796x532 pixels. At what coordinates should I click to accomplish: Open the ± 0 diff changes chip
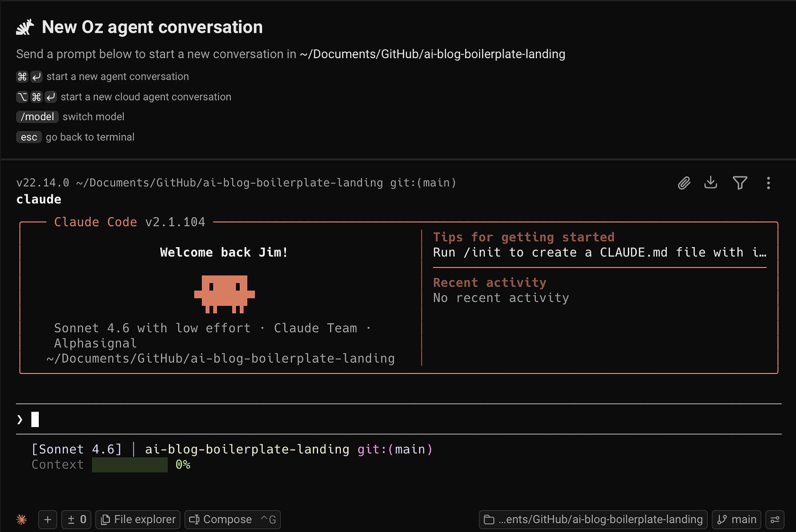(76, 520)
